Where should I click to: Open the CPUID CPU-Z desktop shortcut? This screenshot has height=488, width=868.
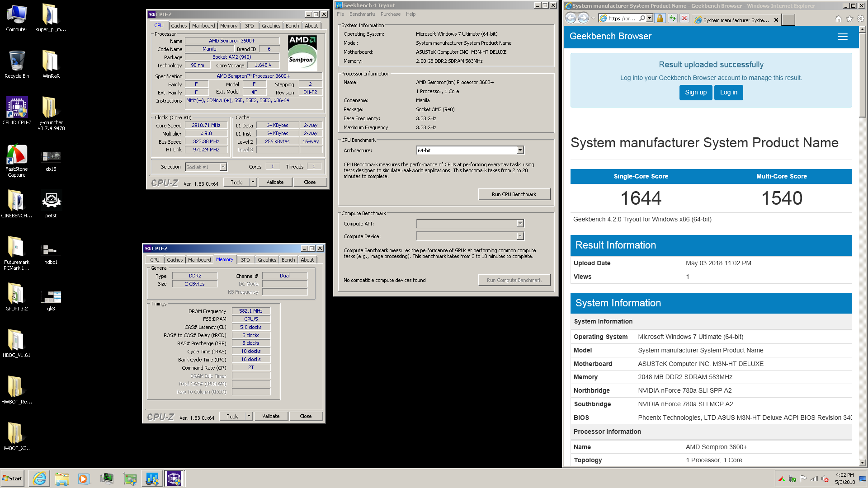[17, 111]
